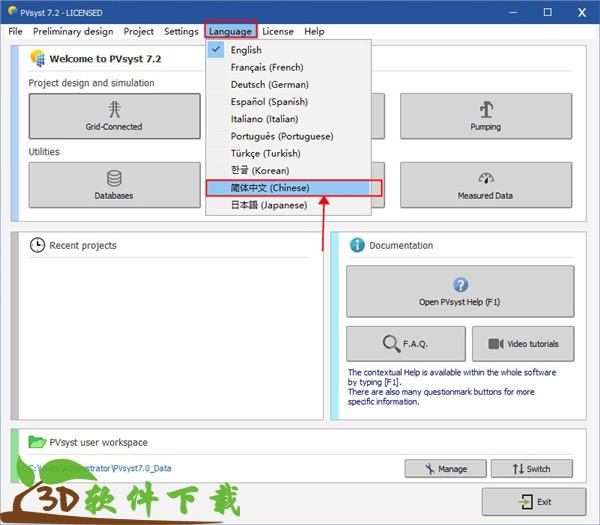This screenshot has height=525, width=600.
Task: Click the camera icon on Video tutorials
Action: pyautogui.click(x=496, y=344)
